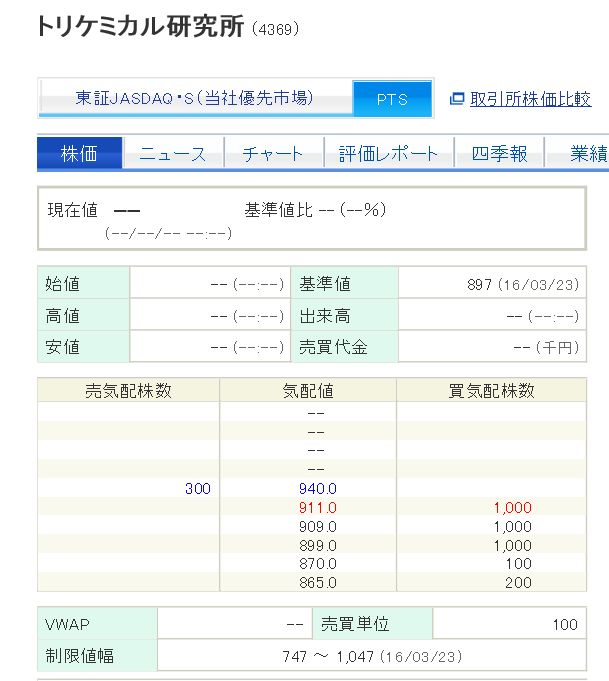Click the red 1,000 buy quantity
Viewport: 609px width, 681px height.
512,508
